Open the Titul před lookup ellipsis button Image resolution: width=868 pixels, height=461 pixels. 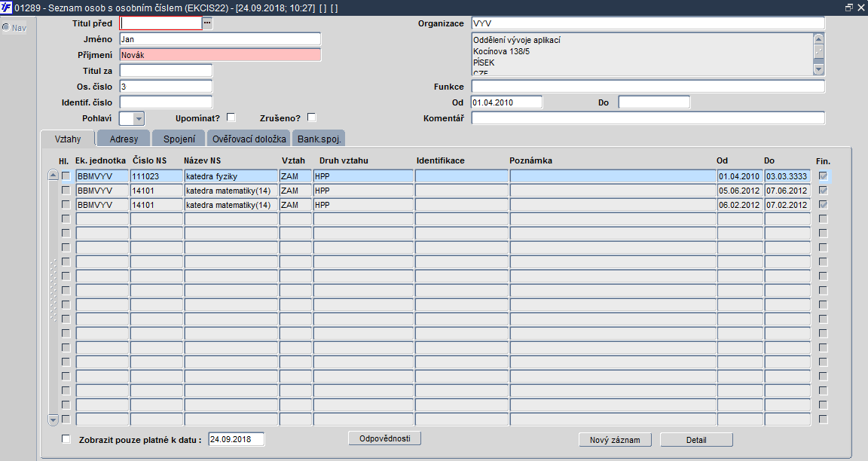[x=207, y=23]
